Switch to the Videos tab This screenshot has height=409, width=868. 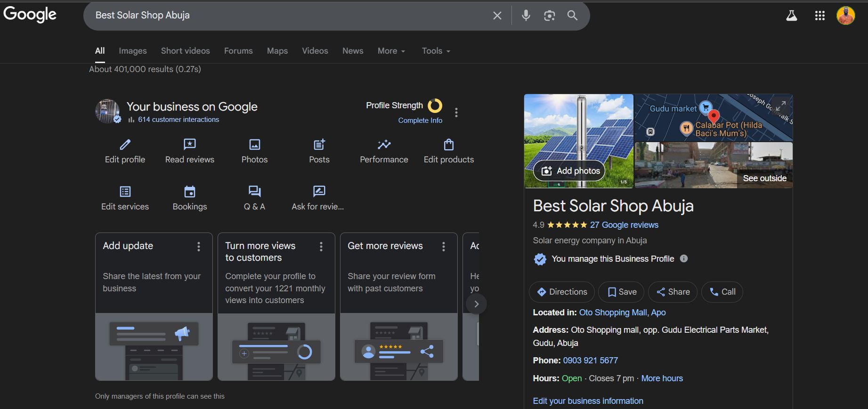(315, 51)
